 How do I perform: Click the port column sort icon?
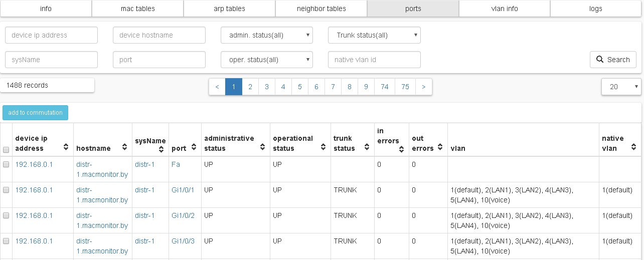[x=194, y=148]
